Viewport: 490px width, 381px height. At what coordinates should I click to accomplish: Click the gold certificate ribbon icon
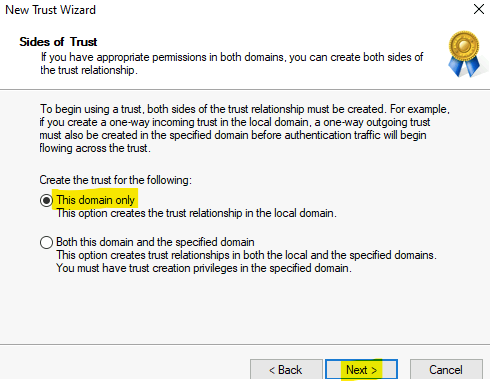(x=464, y=54)
